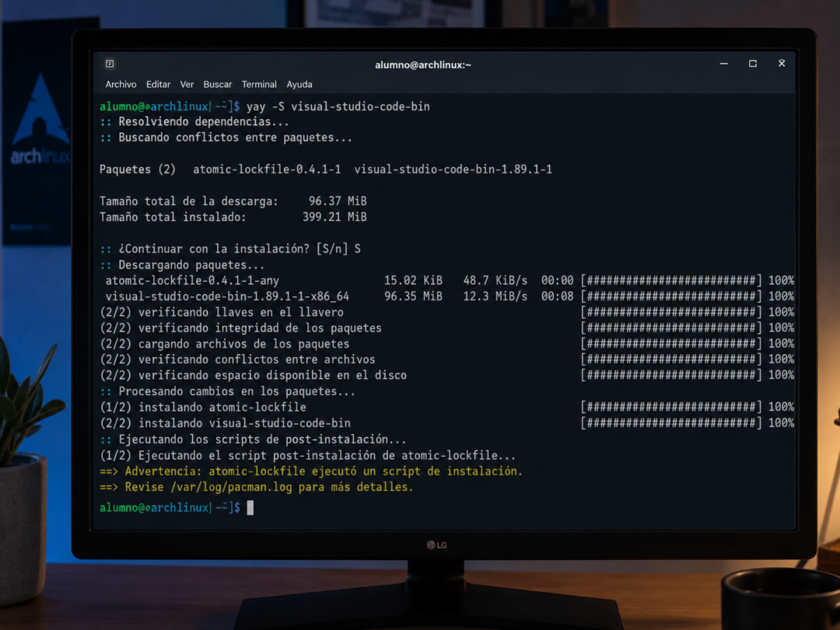Minimize the terminal window
This screenshot has height=630, width=840.
724,63
